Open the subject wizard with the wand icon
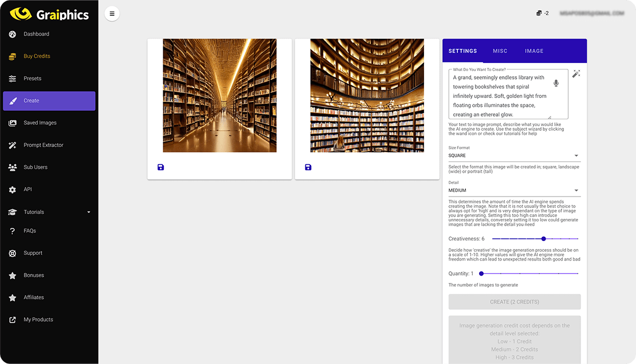Screen dimensions: 636x364 click(576, 74)
